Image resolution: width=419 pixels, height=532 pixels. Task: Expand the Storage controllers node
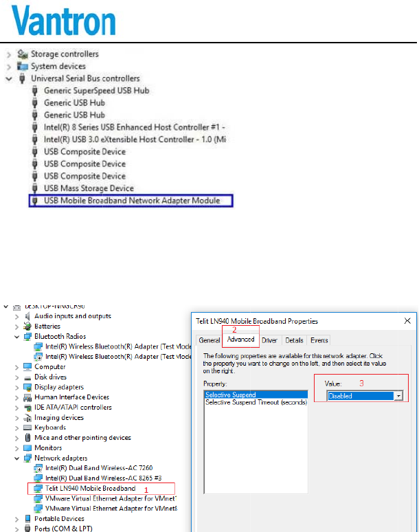[9, 54]
